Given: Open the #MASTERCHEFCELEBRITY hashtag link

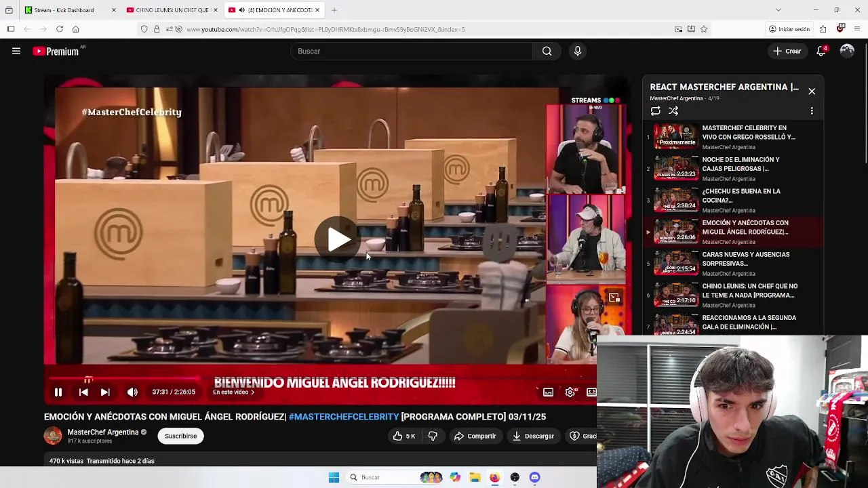Looking at the screenshot, I should [344, 417].
